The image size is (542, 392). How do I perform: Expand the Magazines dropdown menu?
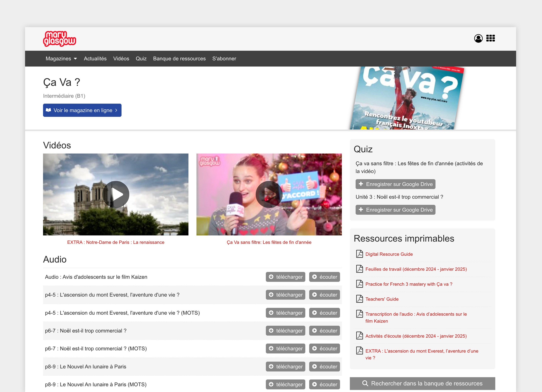pos(61,59)
